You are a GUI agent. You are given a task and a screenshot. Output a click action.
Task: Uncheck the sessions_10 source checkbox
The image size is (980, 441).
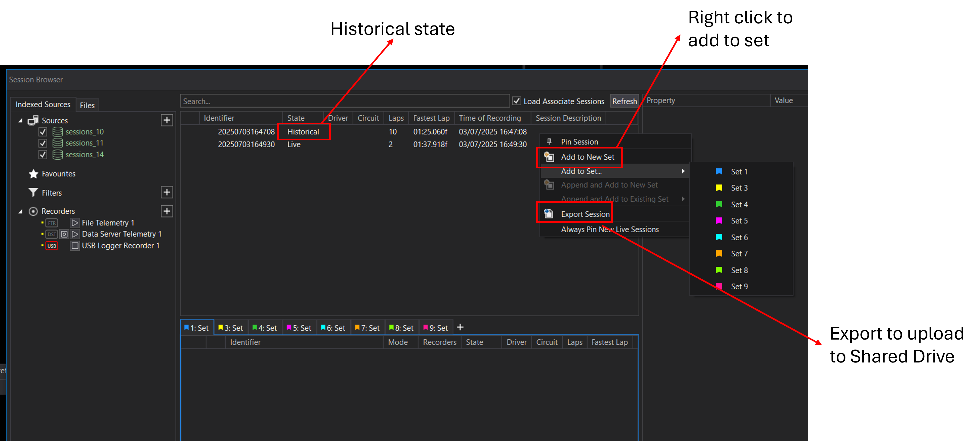pos(42,132)
